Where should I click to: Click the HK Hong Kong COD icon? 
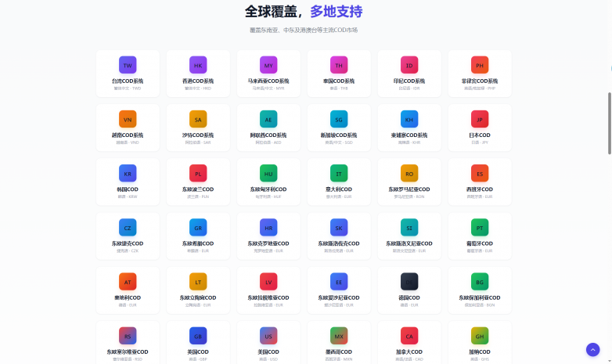tap(198, 65)
